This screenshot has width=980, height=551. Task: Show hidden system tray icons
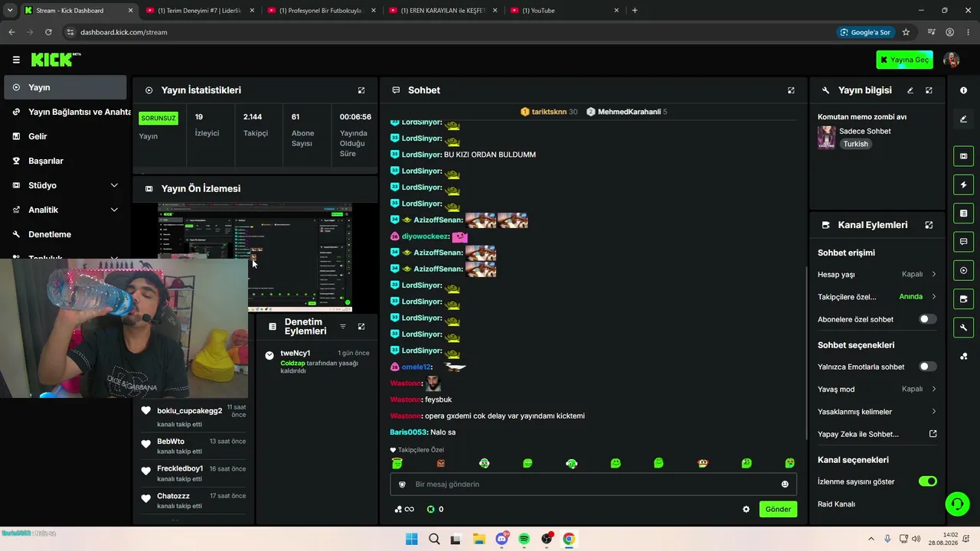871,539
